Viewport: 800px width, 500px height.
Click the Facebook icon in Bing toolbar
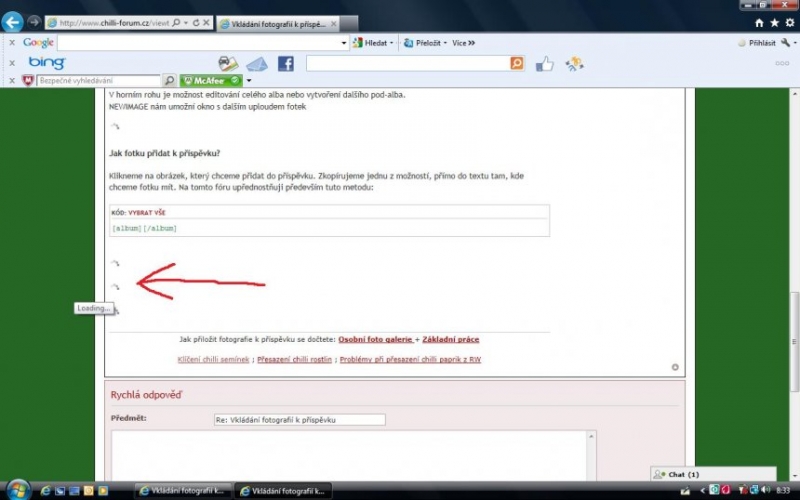[285, 63]
